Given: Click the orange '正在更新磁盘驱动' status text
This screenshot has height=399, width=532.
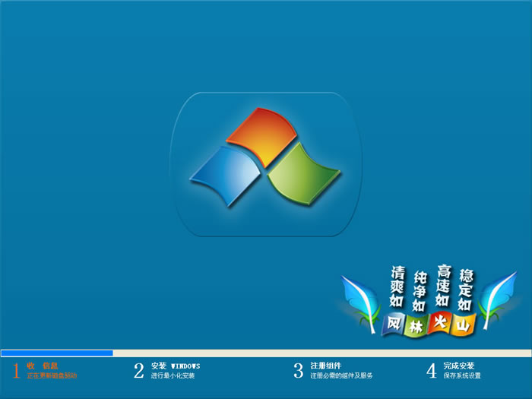Looking at the screenshot, I should point(52,375).
